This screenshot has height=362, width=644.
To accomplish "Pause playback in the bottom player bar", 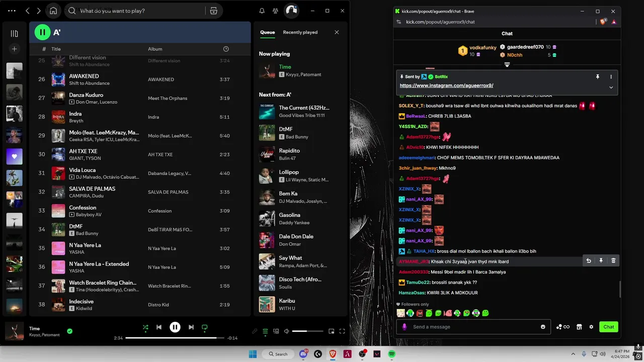I will 175,327.
